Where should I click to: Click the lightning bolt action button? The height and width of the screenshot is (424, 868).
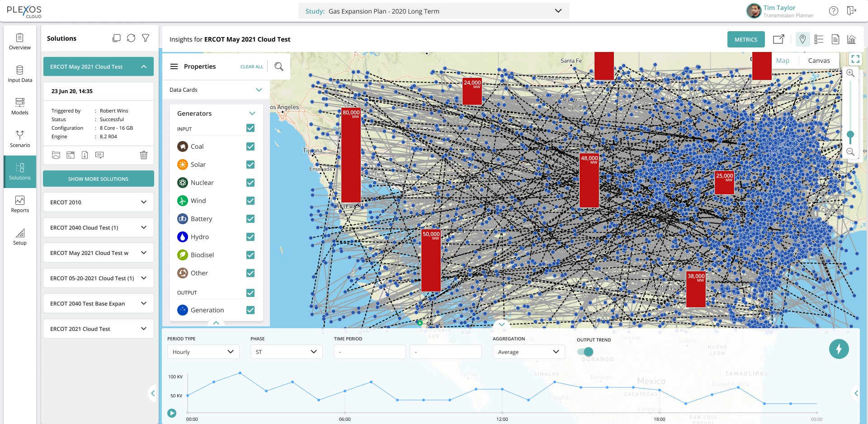839,349
